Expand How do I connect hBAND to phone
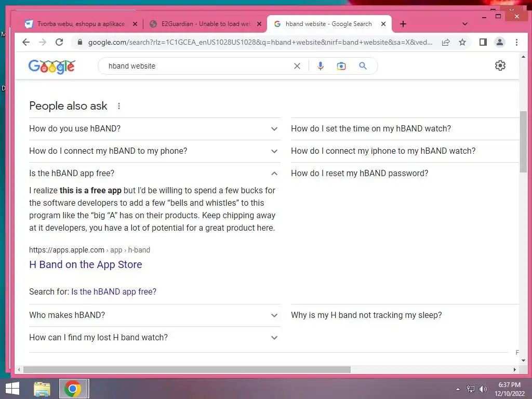The width and height of the screenshot is (532, 399). pos(154,151)
